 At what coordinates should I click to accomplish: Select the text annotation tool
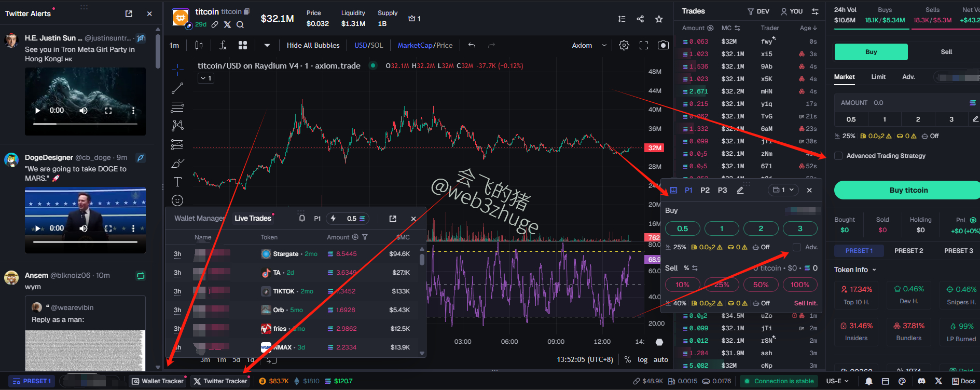(177, 182)
